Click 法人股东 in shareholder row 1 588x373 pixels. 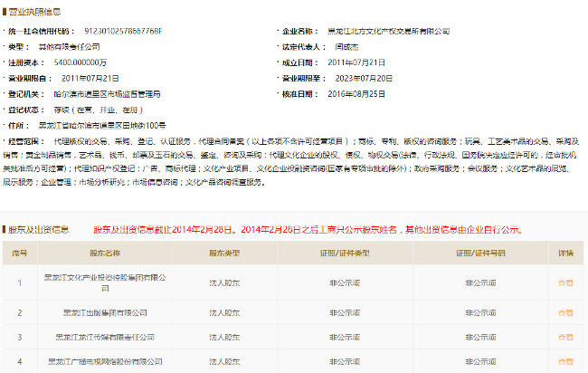[x=224, y=283]
